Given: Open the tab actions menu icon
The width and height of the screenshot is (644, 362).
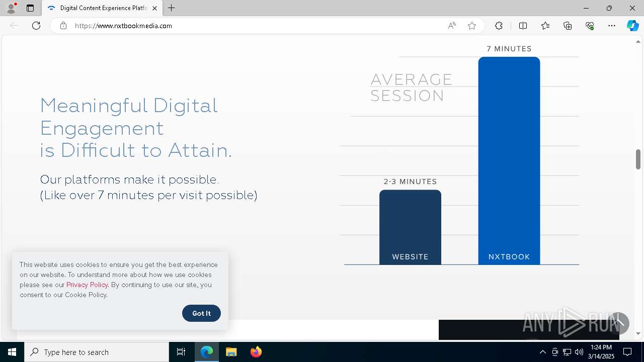Looking at the screenshot, I should tap(30, 8).
